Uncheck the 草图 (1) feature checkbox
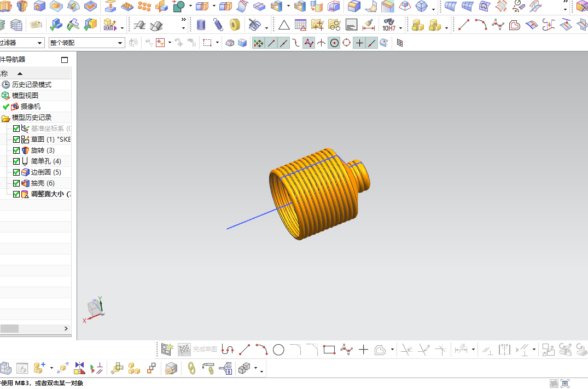 [x=16, y=140]
